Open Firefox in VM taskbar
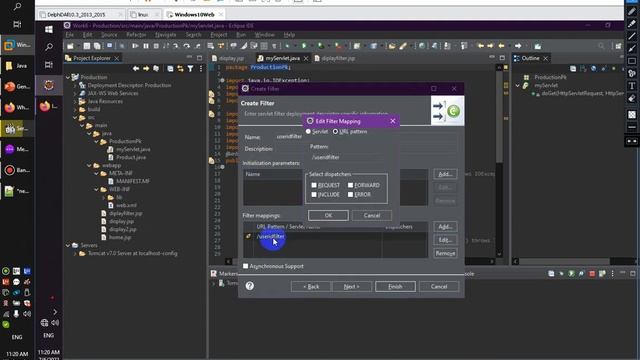Screen dimensions: 640x360 pos(45,107)
